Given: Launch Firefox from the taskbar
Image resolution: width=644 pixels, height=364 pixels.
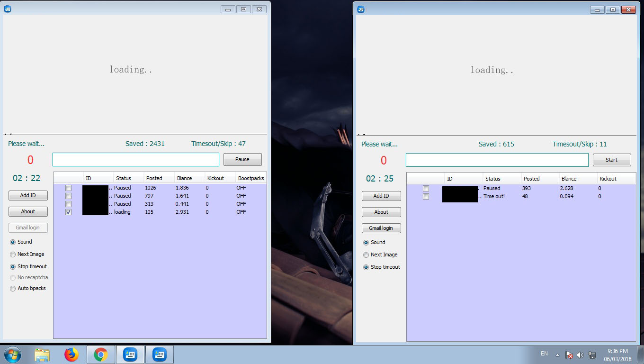Looking at the screenshot, I should (x=72, y=355).
